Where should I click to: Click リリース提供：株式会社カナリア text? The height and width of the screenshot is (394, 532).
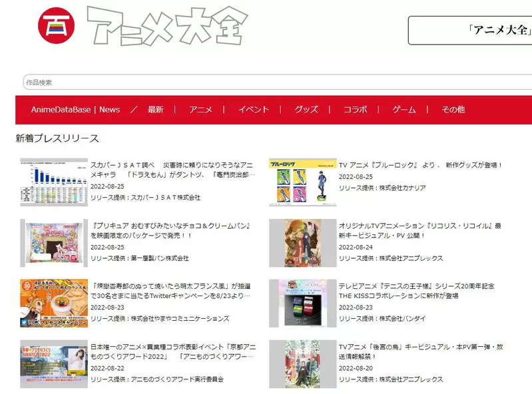(x=382, y=188)
